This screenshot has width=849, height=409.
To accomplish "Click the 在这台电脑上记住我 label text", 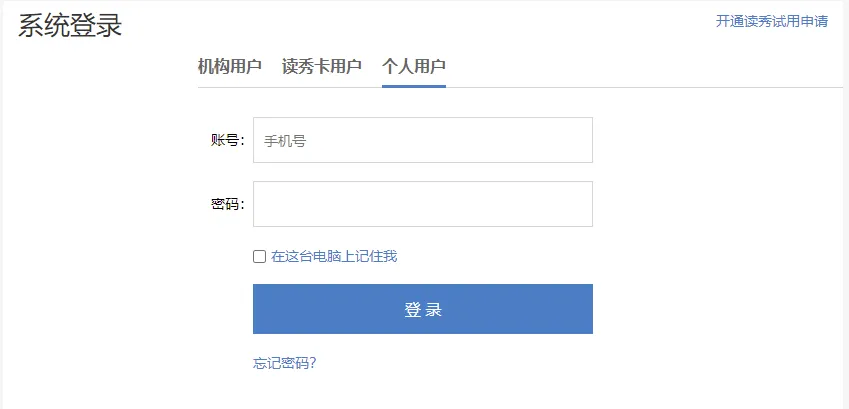I will tap(334, 256).
